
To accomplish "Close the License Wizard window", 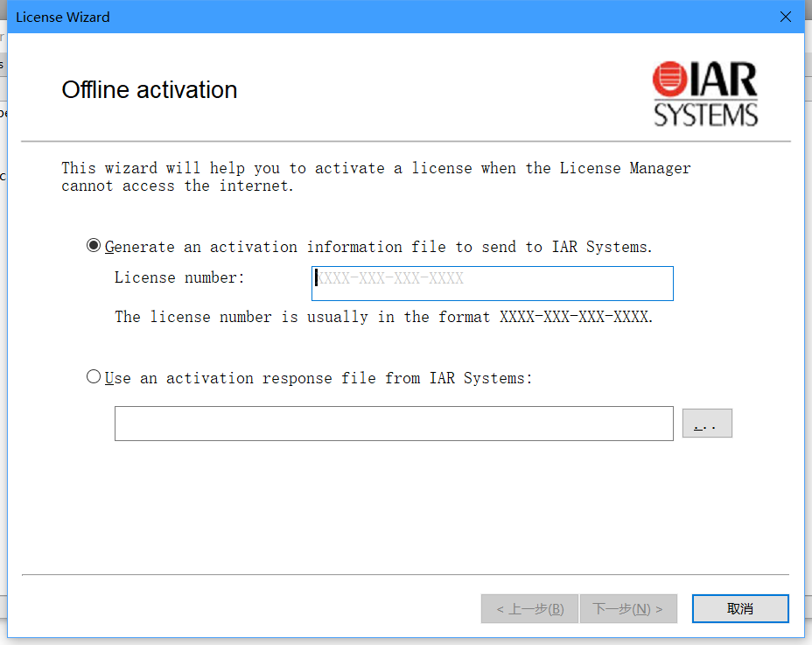I will tap(785, 18).
